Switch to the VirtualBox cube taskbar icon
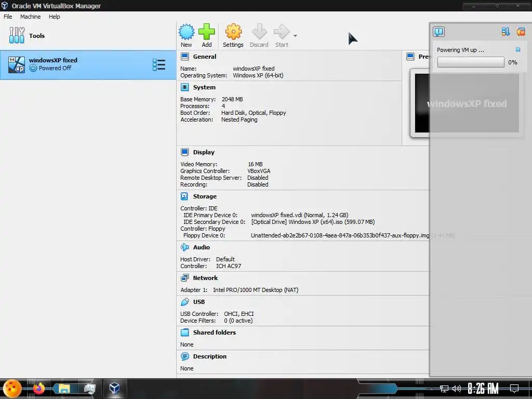Image resolution: width=532 pixels, height=399 pixels. pos(114,388)
